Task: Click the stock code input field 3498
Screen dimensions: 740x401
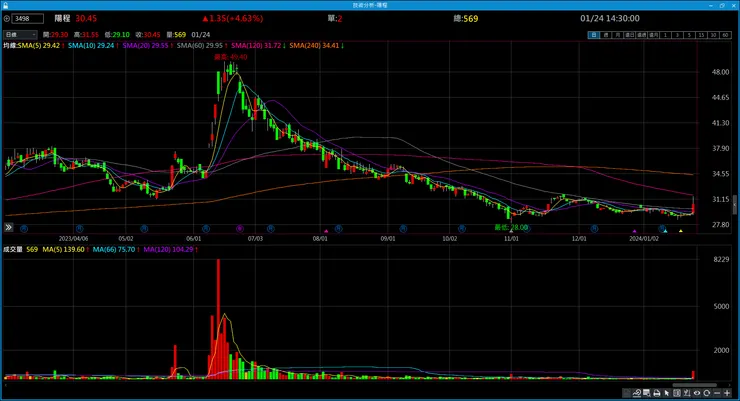Action: (27, 19)
